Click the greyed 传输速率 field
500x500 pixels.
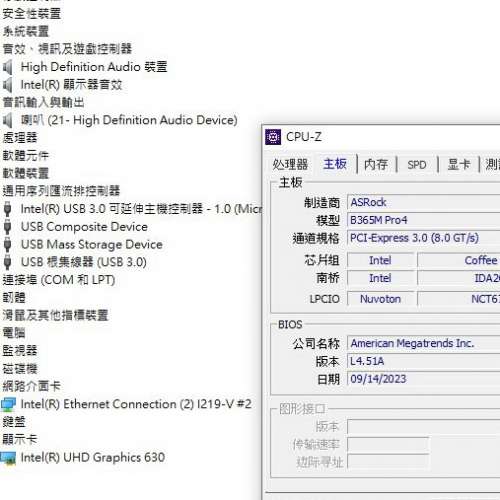[388, 444]
